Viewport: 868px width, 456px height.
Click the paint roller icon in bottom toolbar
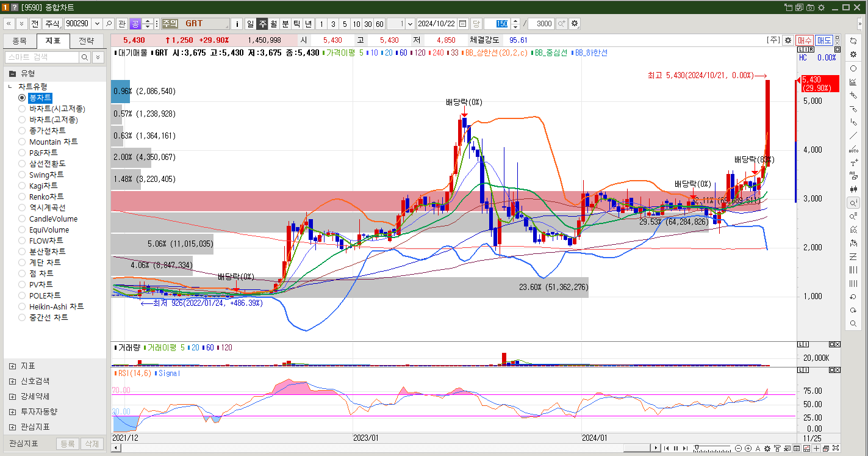point(777,449)
